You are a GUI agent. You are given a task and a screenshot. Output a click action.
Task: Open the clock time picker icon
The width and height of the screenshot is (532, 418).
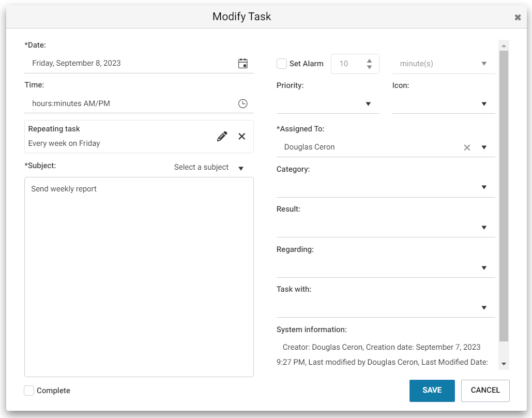[242, 103]
